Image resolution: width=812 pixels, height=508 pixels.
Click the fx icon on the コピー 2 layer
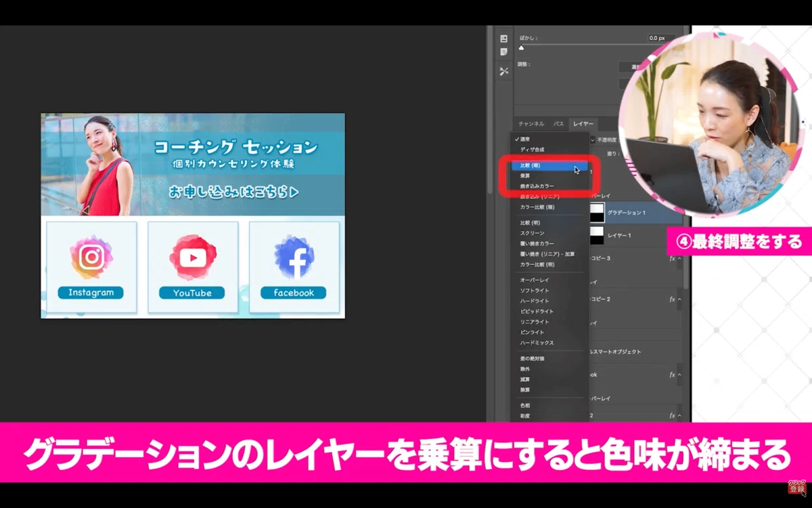pyautogui.click(x=673, y=299)
